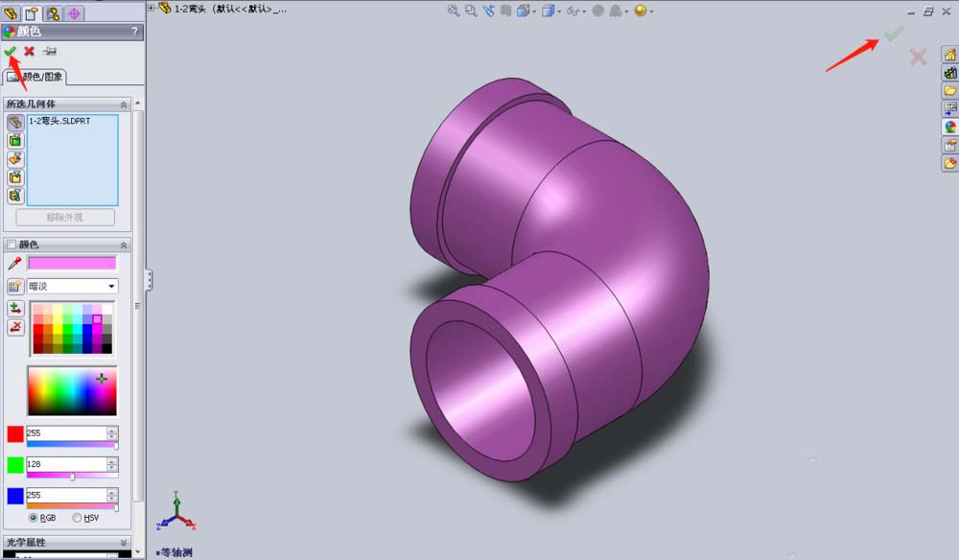959x560 pixels.
Task: Click the Zoom to Area icon
Action: 469,10
